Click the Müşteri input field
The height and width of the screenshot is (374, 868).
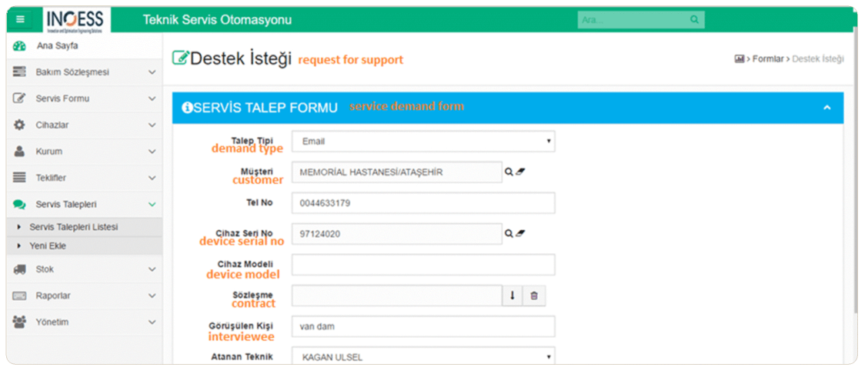(x=397, y=172)
